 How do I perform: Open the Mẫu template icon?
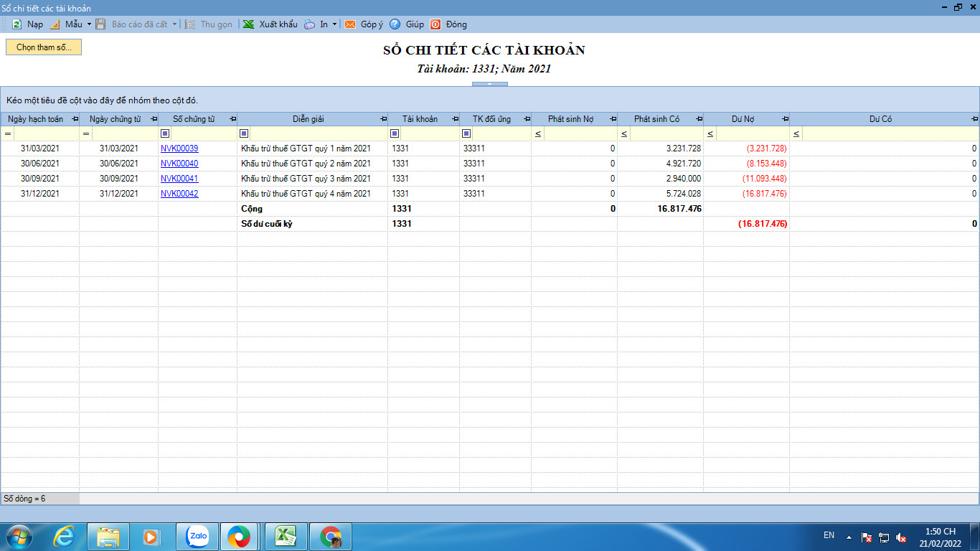(55, 24)
